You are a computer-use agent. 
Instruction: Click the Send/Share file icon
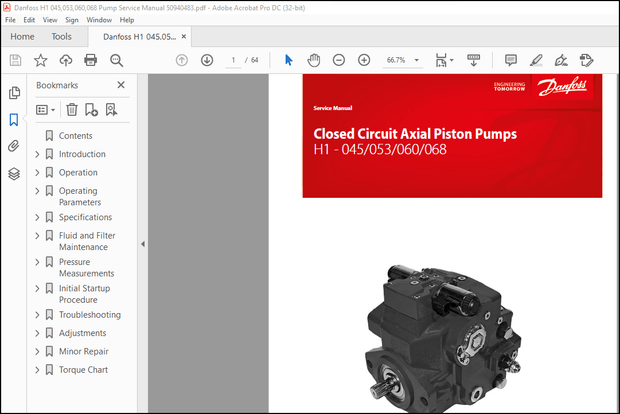coord(586,60)
